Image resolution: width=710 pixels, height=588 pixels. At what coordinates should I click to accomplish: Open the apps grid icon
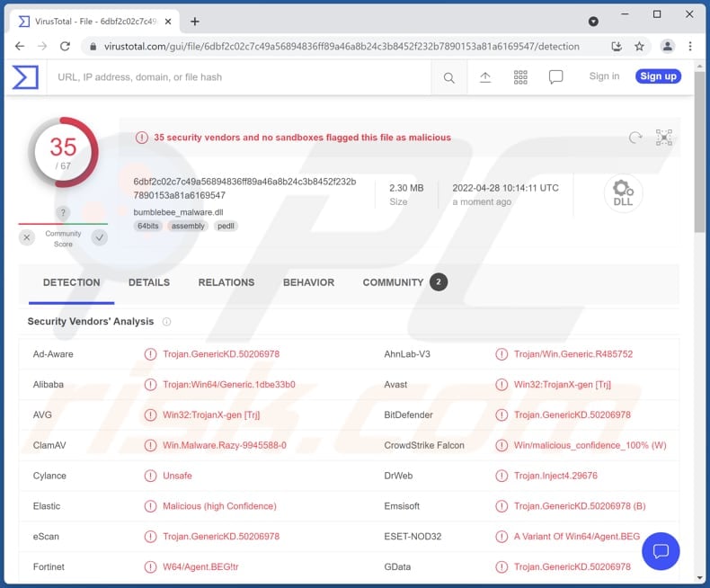pos(520,77)
